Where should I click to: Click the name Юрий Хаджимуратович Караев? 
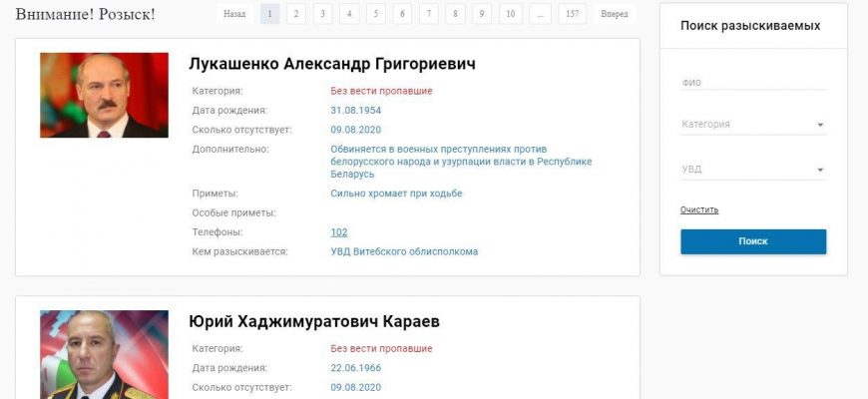click(x=314, y=321)
